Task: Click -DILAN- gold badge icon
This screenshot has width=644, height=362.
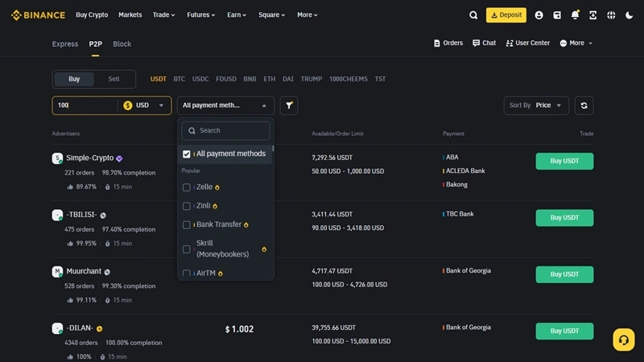Action: click(99, 328)
